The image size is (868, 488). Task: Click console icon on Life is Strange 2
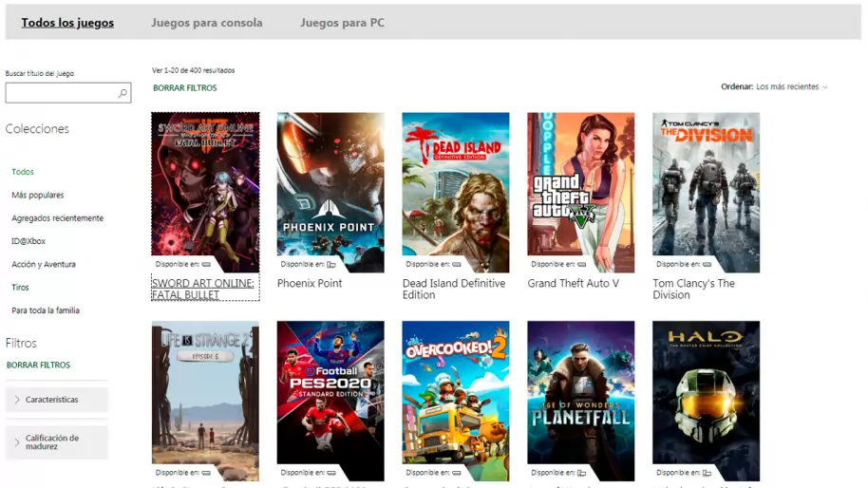pyautogui.click(x=206, y=473)
